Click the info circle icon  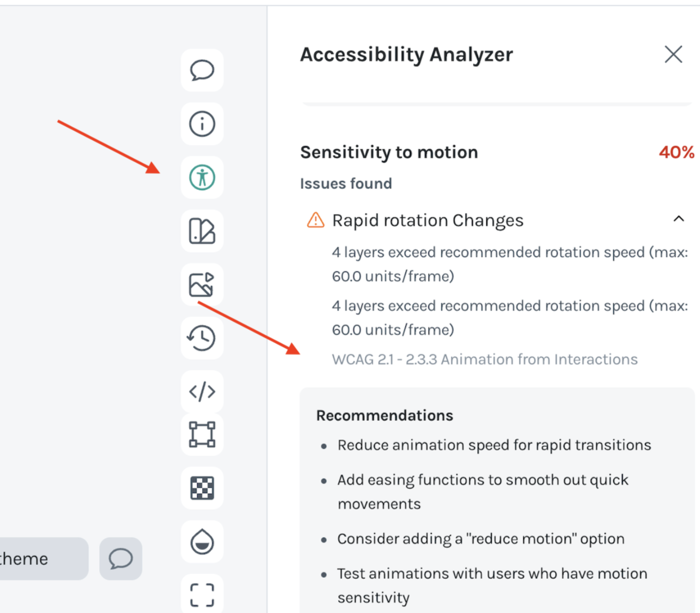click(202, 124)
